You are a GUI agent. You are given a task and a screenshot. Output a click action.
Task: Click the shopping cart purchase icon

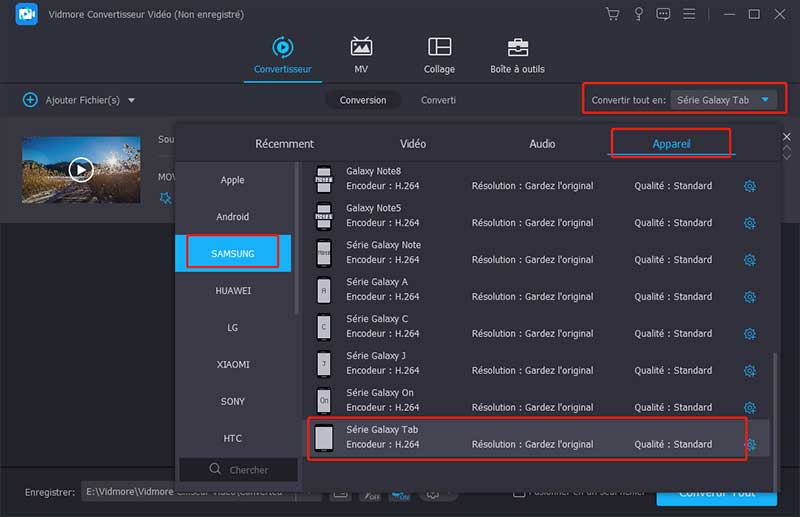tap(613, 14)
